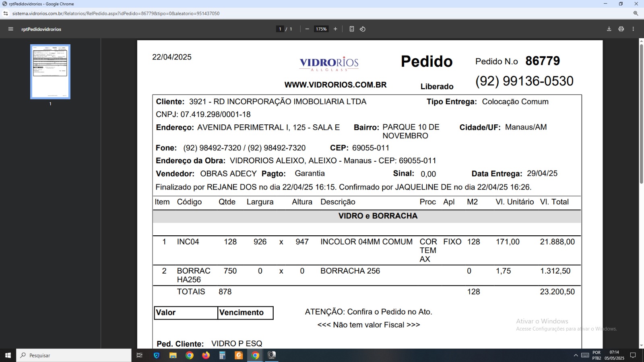This screenshot has height=362, width=644.
Task: Print the Pedido document
Action: point(621,29)
